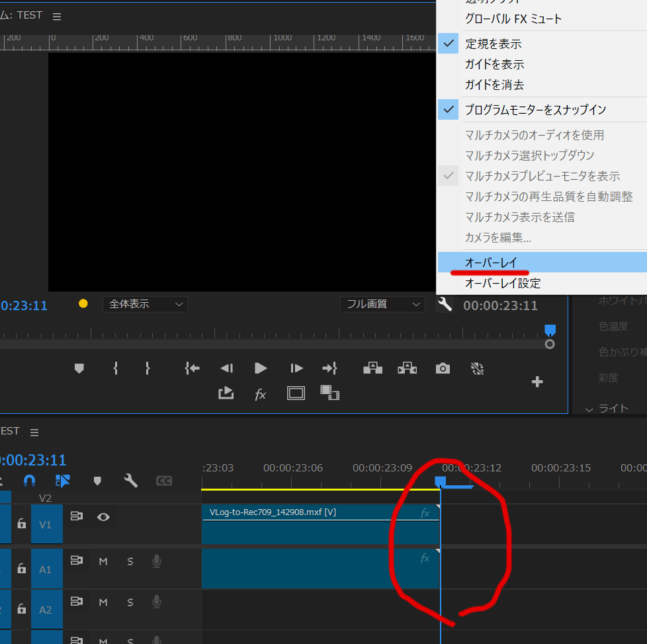
Task: Uncheck 定規を表示 menu item
Action: click(542, 44)
